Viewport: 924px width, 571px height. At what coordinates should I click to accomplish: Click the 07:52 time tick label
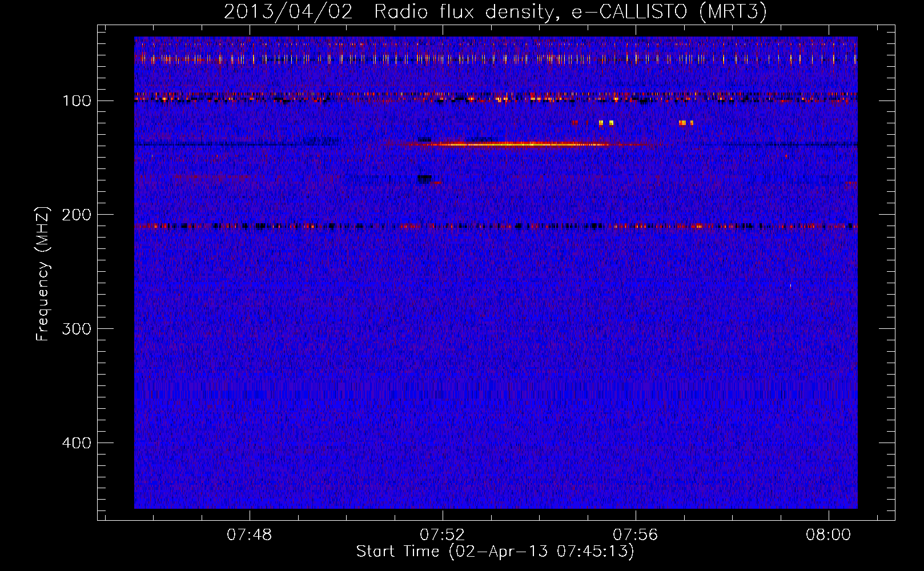pos(443,535)
